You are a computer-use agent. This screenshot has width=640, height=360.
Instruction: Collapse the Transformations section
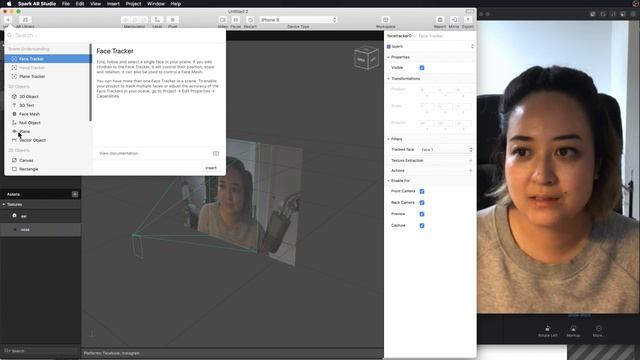pos(388,78)
